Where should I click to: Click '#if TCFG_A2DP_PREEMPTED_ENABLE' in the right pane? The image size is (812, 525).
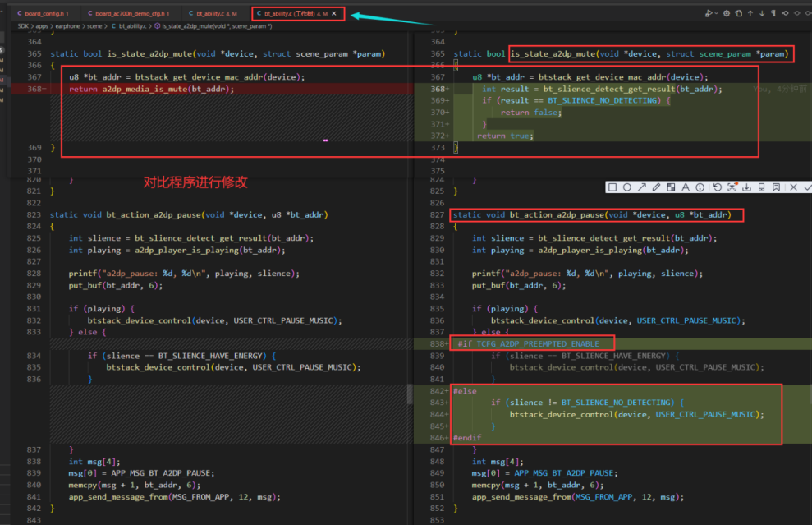tap(528, 343)
